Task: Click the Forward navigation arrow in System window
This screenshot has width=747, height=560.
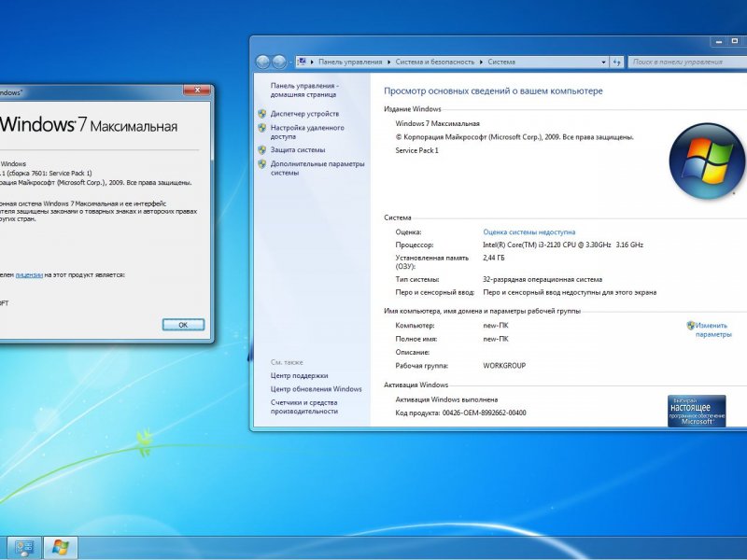Action: tap(279, 62)
